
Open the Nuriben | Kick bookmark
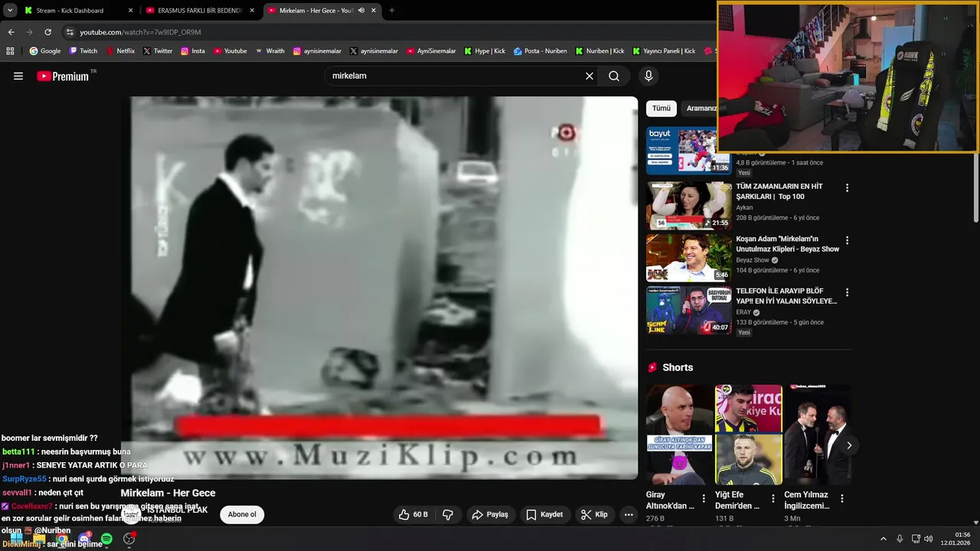[x=600, y=51]
